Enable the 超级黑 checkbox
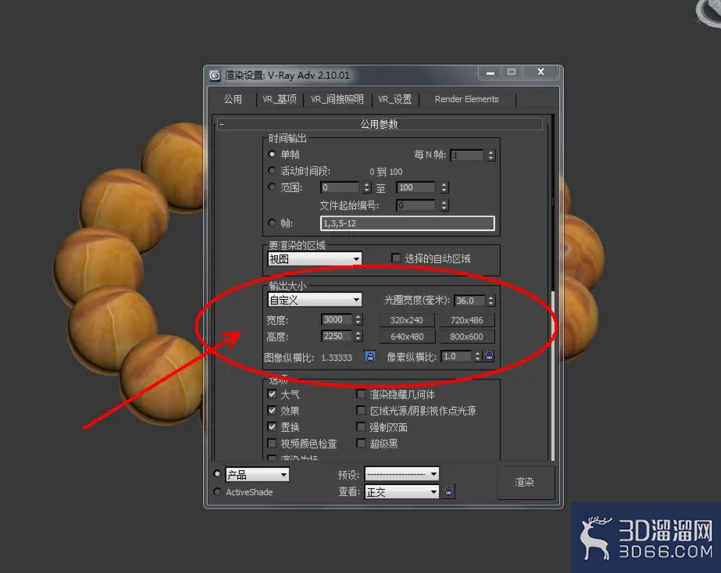Screen dimensions: 721x573 tap(361, 443)
